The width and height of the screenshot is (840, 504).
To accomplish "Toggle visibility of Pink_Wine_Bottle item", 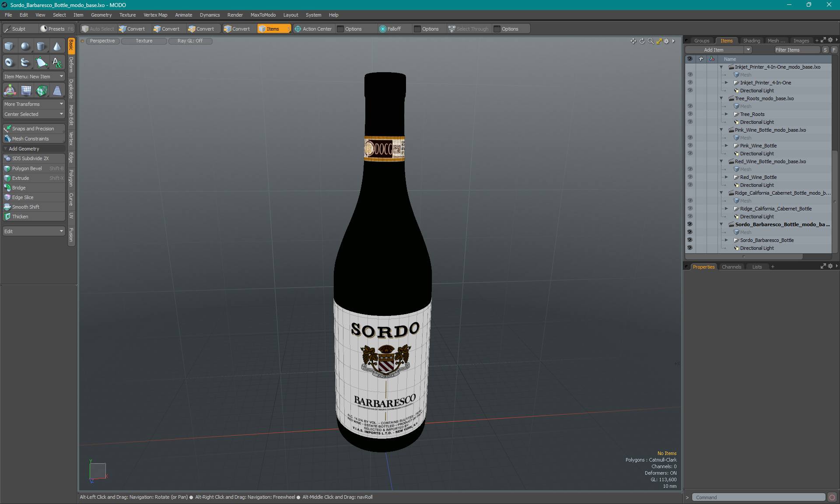I will tap(689, 146).
